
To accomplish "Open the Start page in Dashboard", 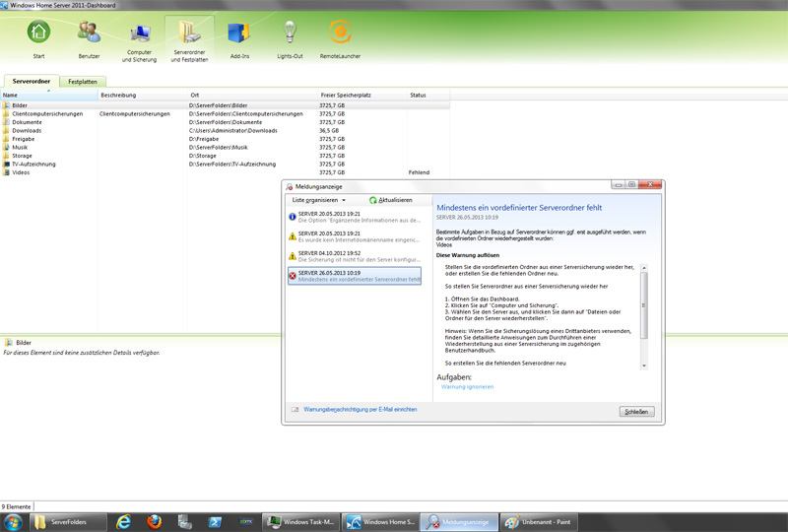I will click(x=38, y=39).
